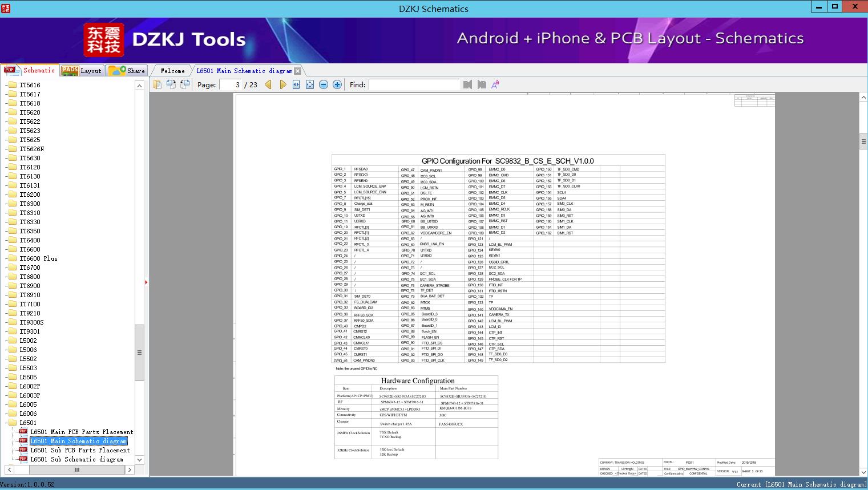
Task: Close the L6501 Main Schematic diagram tab
Action: [x=297, y=71]
